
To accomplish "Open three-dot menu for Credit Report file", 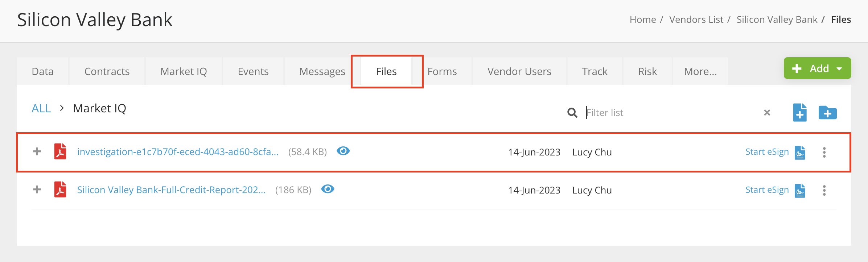I will (x=824, y=191).
